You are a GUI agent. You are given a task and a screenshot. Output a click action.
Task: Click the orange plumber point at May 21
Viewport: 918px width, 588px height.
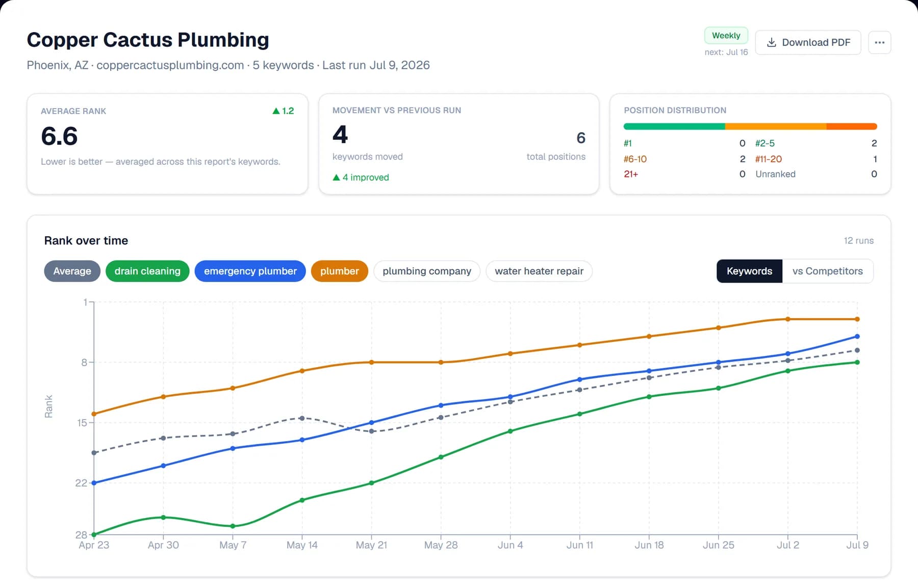pos(371,363)
